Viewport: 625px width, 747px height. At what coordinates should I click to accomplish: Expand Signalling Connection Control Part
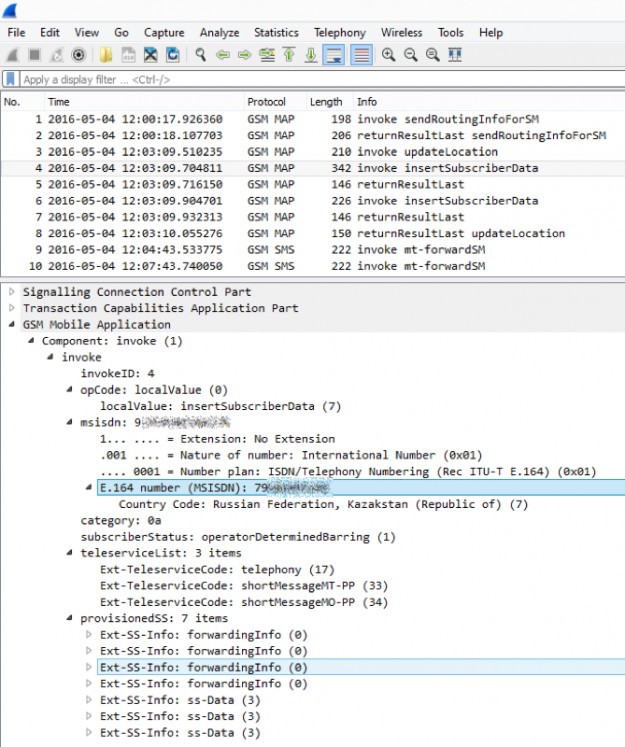coord(12,292)
